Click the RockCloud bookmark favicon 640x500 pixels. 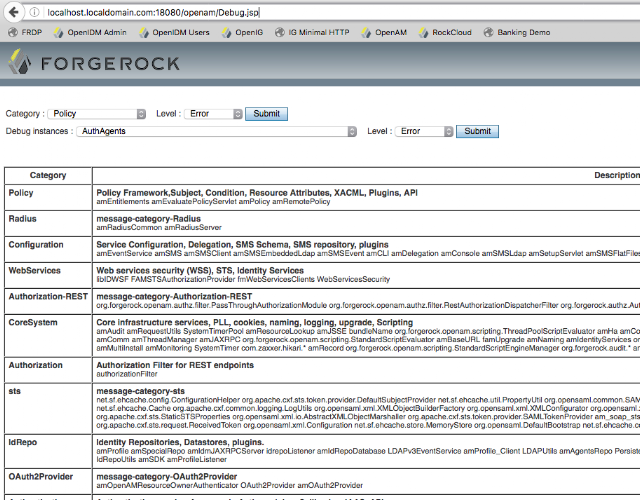click(x=424, y=32)
